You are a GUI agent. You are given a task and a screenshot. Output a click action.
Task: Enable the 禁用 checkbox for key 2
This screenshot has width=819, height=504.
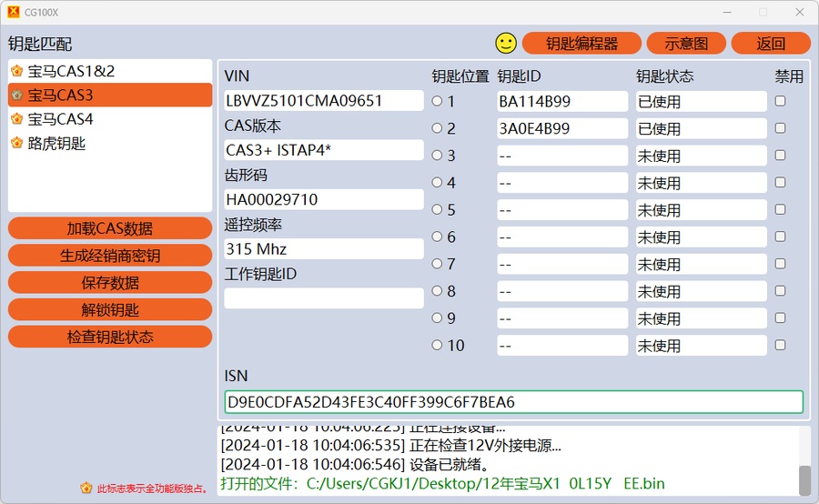(780, 128)
